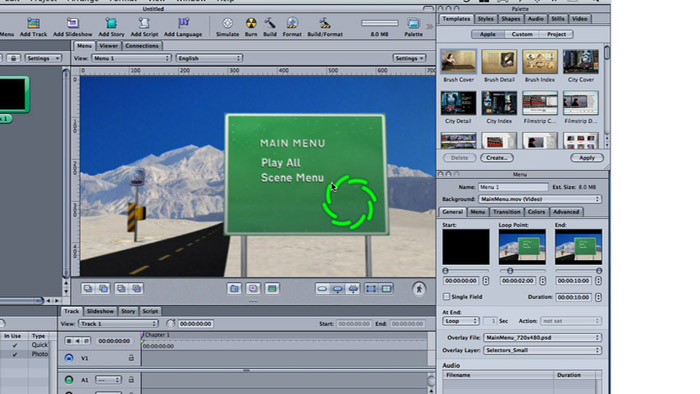Screen dimensions: 700x394
Task: Open the Shapes tab in Palette
Action: (x=510, y=19)
